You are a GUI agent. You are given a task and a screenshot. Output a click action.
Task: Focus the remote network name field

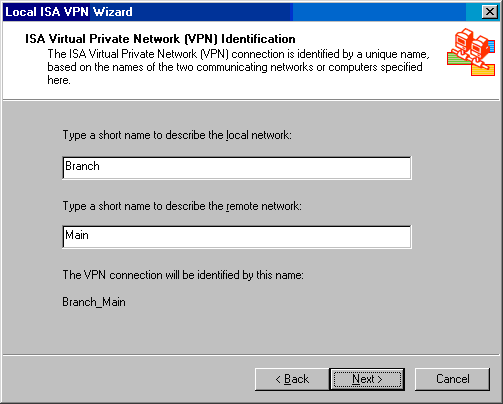point(237,237)
